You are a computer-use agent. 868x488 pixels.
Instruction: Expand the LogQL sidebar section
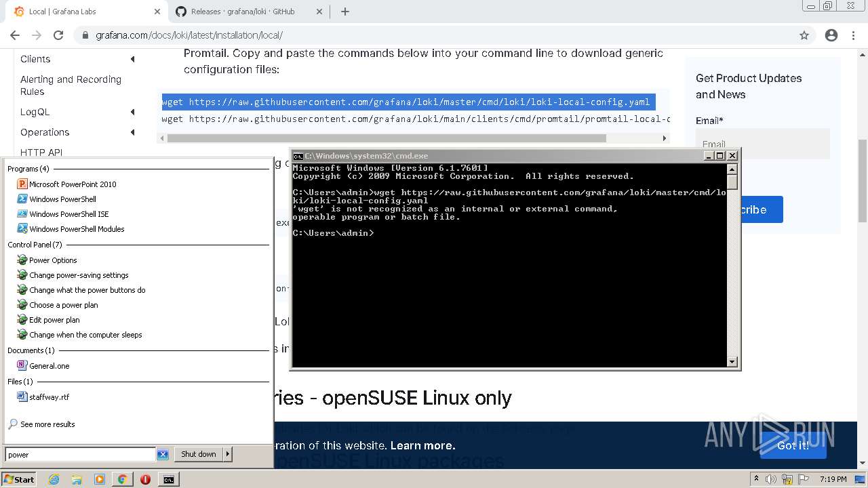point(132,113)
